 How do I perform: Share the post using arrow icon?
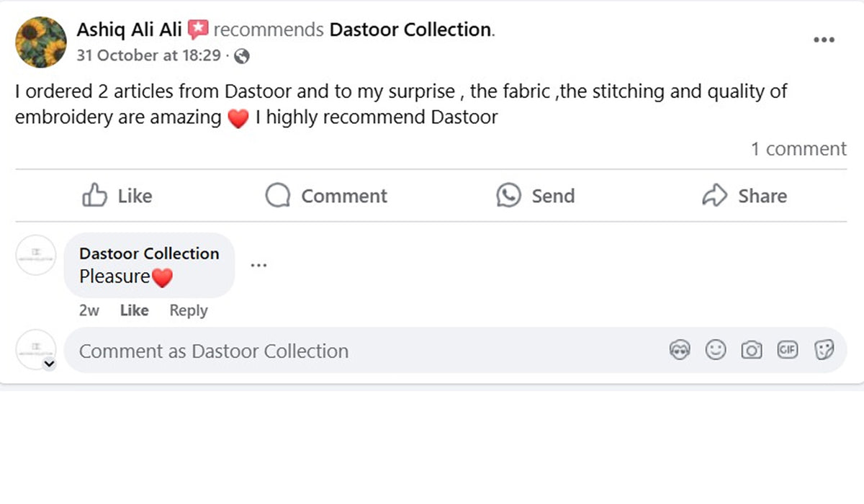(744, 196)
